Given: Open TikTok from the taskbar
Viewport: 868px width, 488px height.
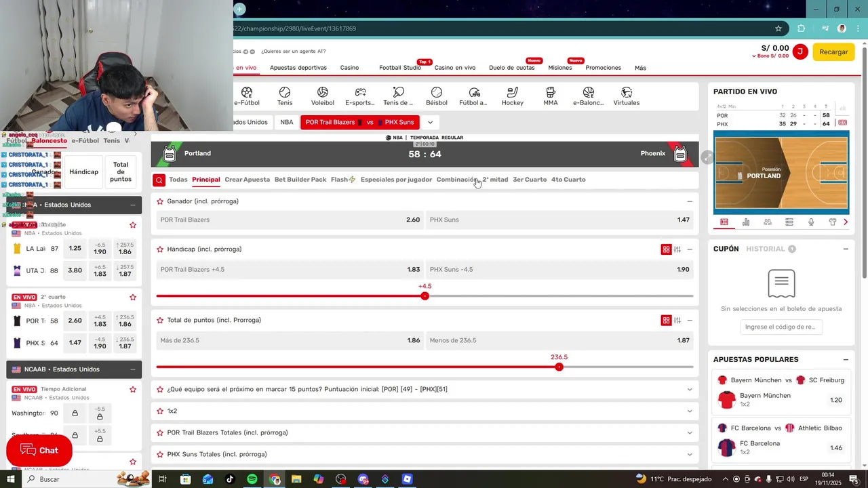Looking at the screenshot, I should pyautogui.click(x=230, y=479).
